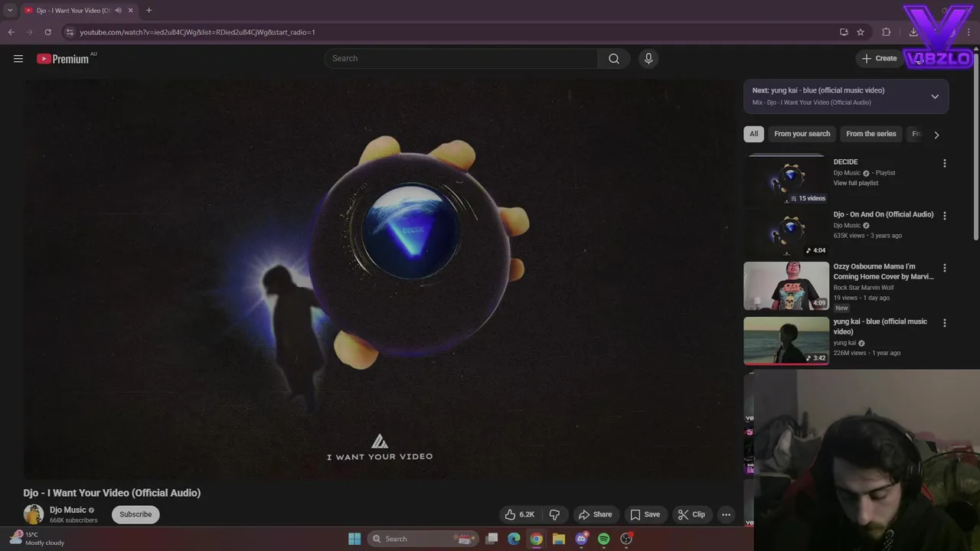The width and height of the screenshot is (980, 551).
Task: Click the address bar URL
Action: [x=198, y=32]
